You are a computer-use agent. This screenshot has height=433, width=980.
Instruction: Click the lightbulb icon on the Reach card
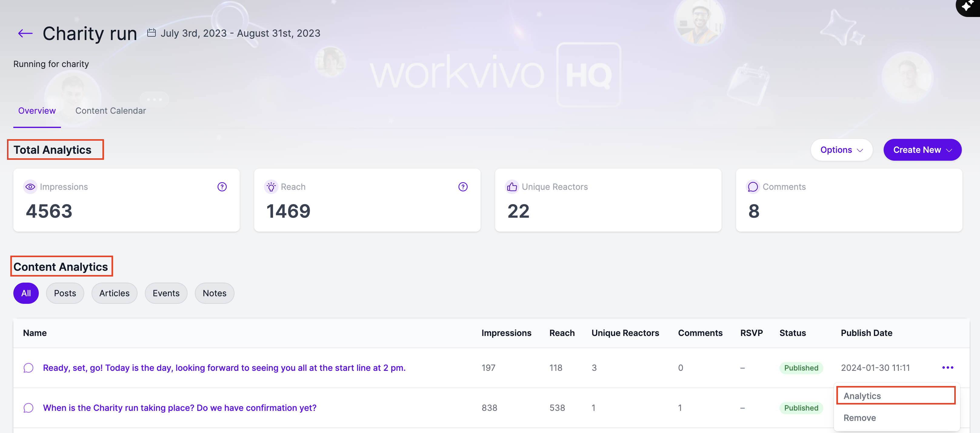(x=271, y=186)
